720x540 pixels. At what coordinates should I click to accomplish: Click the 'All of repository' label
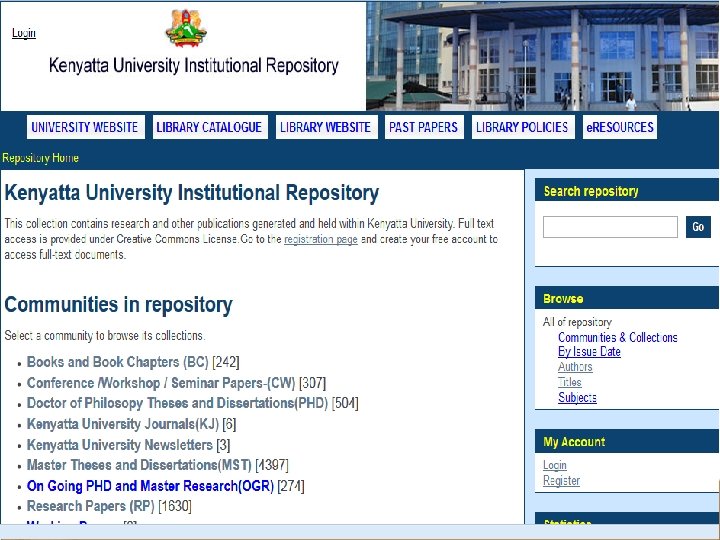coord(577,322)
